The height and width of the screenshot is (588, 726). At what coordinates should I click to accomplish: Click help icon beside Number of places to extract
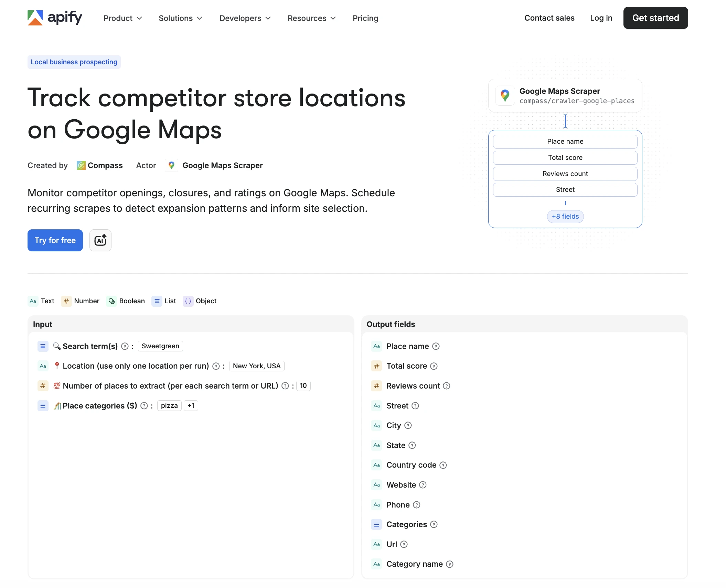[x=285, y=386]
